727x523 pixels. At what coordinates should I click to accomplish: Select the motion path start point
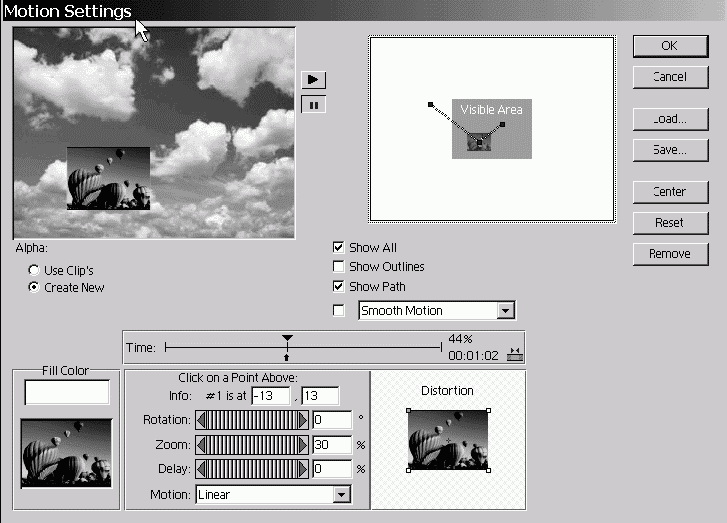[430, 104]
